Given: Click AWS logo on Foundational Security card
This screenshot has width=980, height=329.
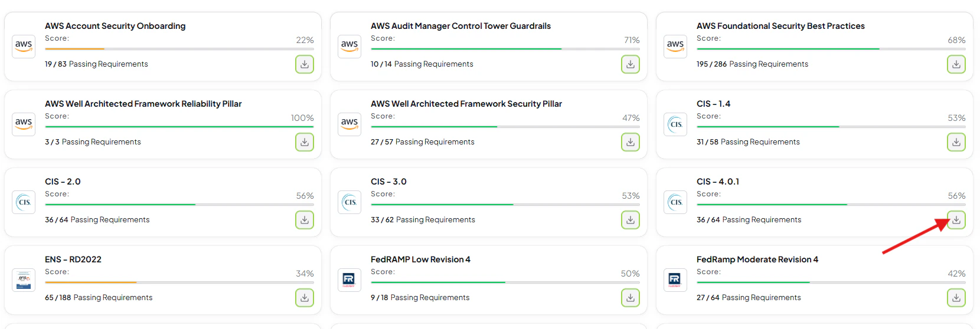Looking at the screenshot, I should (x=675, y=47).
